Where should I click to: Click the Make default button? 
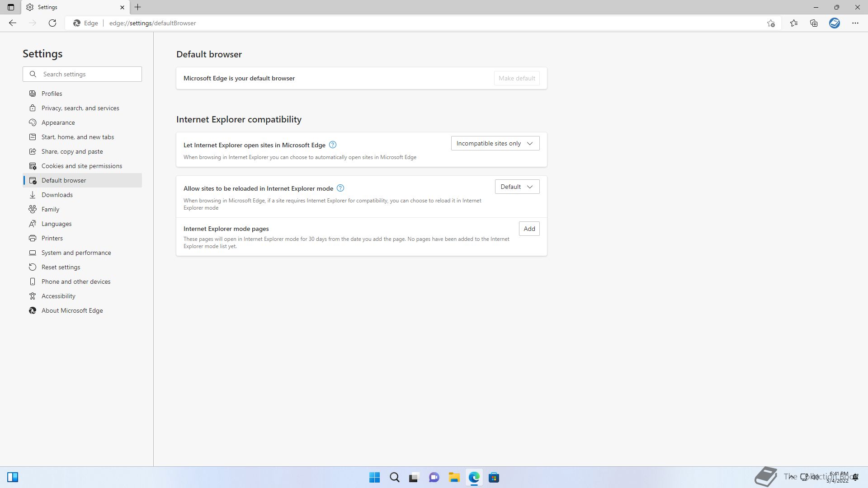pyautogui.click(x=517, y=78)
